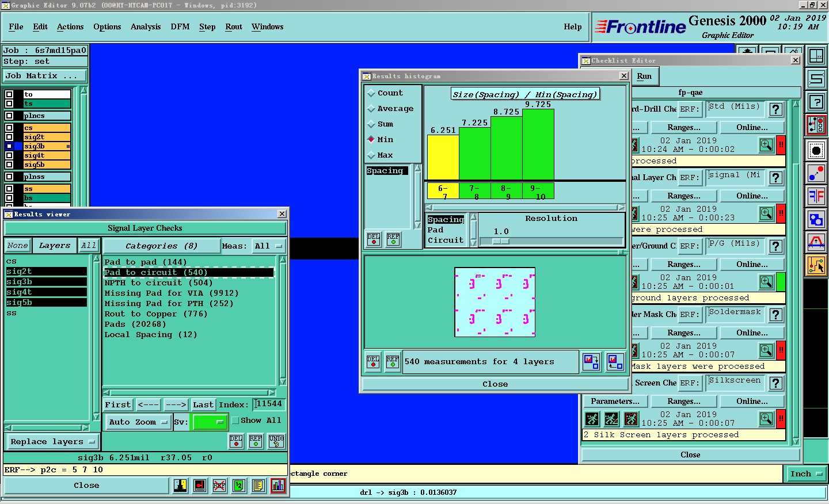The width and height of the screenshot is (829, 504).
Task: Click the crossed-out REF icon
Action: (219, 486)
